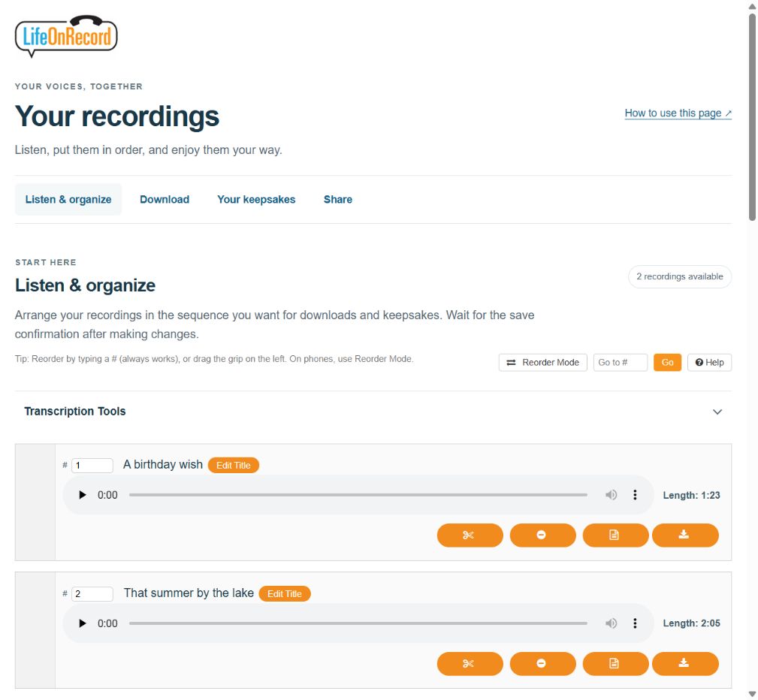Click the scissors trim icon for A birthday wish
Image resolution: width=758 pixels, height=700 pixels.
[470, 536]
